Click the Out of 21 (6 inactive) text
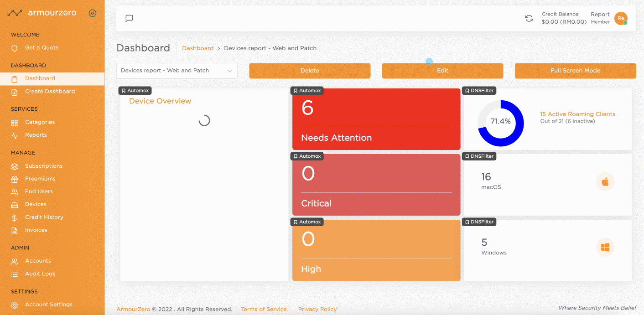Viewport: 644px width, 315px height. click(x=567, y=121)
